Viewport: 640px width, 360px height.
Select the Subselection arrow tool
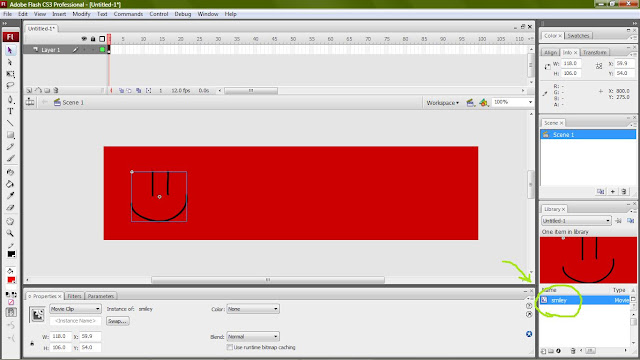(x=11, y=62)
